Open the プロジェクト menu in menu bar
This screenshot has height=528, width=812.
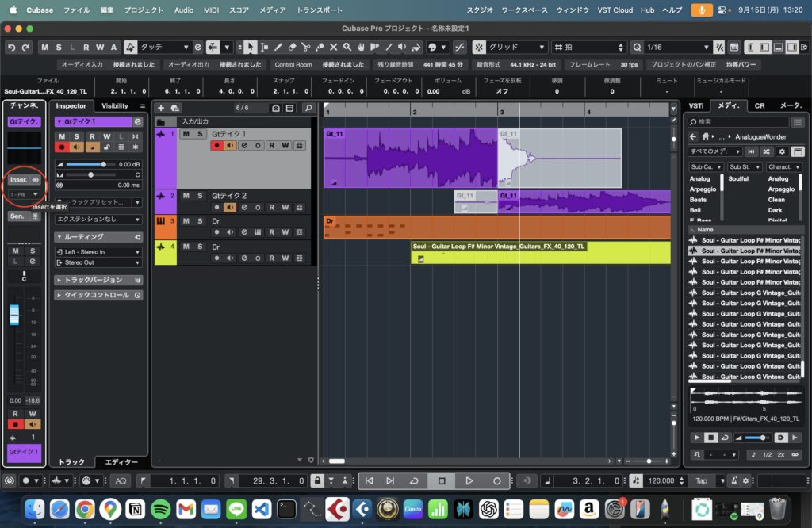pyautogui.click(x=144, y=10)
